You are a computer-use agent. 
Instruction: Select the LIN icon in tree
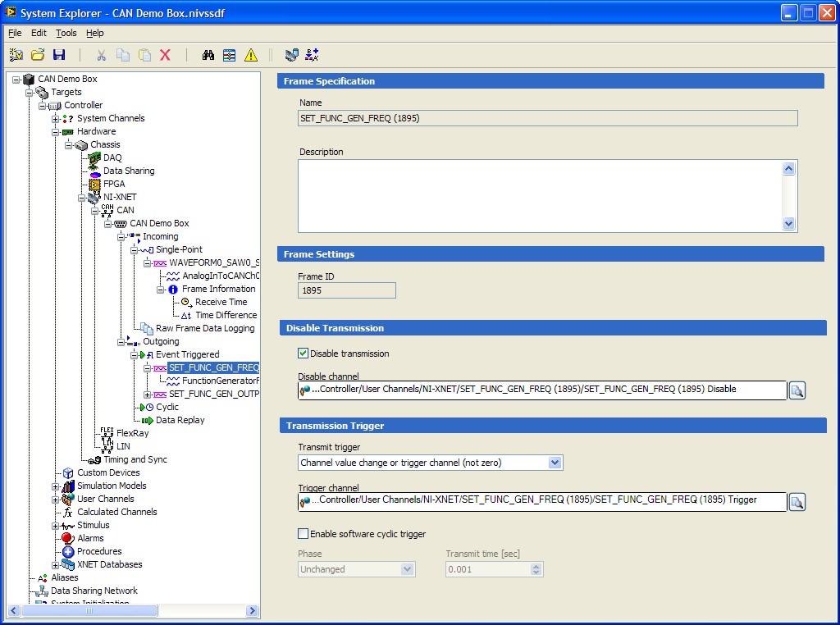(x=107, y=446)
